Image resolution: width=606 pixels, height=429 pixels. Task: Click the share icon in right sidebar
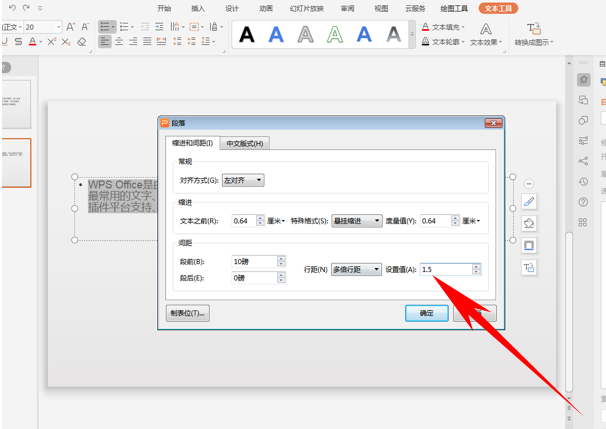[x=583, y=161]
